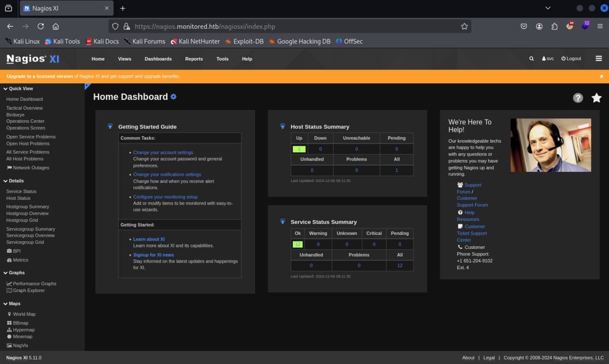Open the Firefox account icon
This screenshot has height=364, width=609.
pos(539,26)
